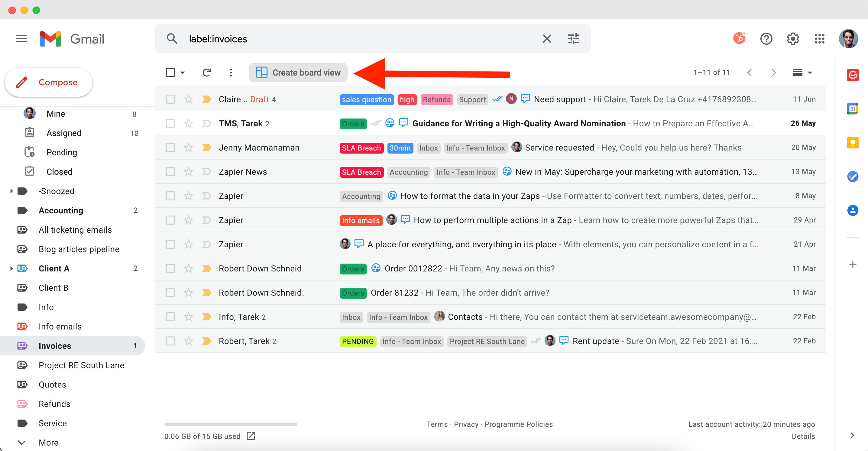This screenshot has height=451, width=868.
Task: Star the Zapier News email
Action: click(188, 172)
